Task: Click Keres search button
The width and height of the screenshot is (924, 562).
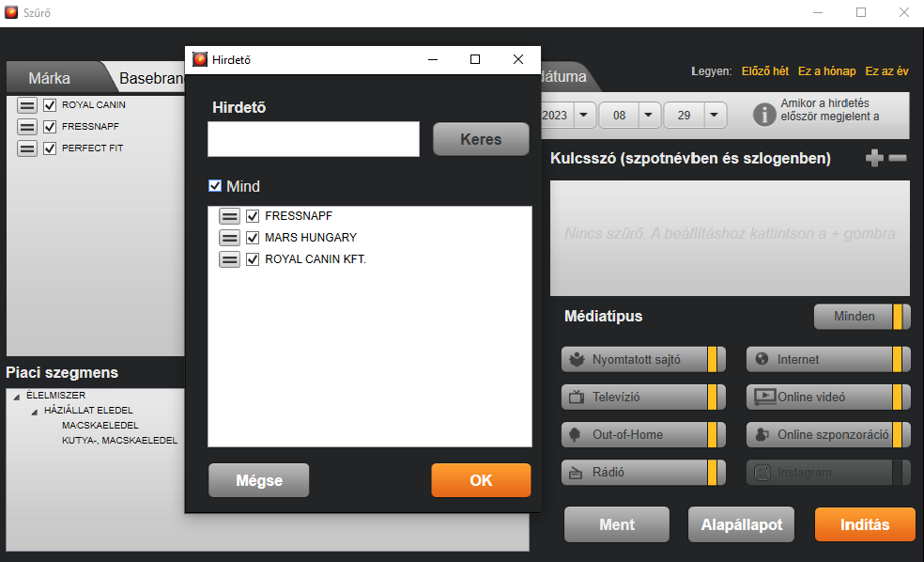Action: [x=481, y=139]
